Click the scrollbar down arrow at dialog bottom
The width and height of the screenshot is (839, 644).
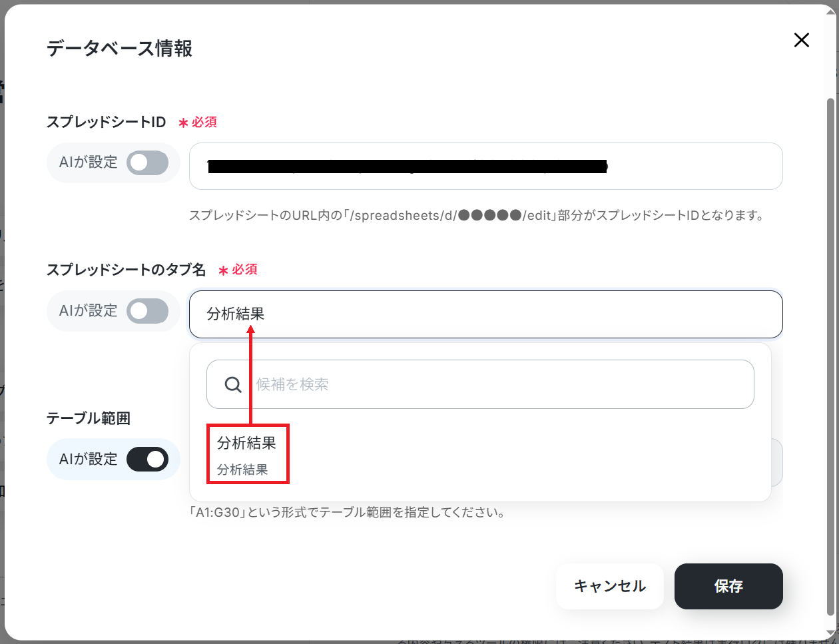[830, 633]
